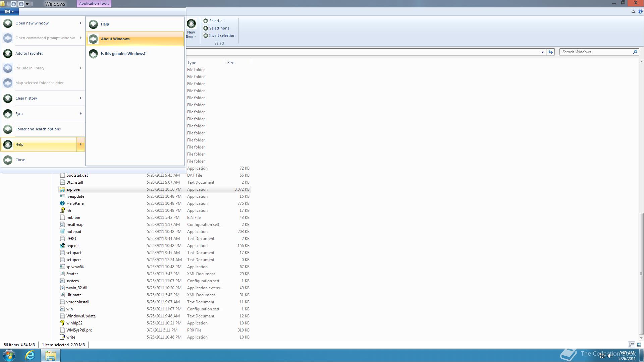
Task: Sort by the Size column header
Action: coord(238,63)
